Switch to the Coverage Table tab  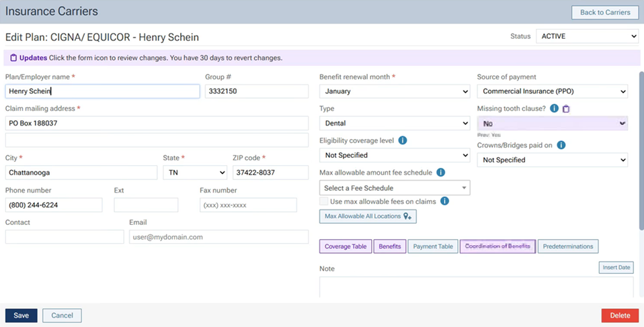346,246
